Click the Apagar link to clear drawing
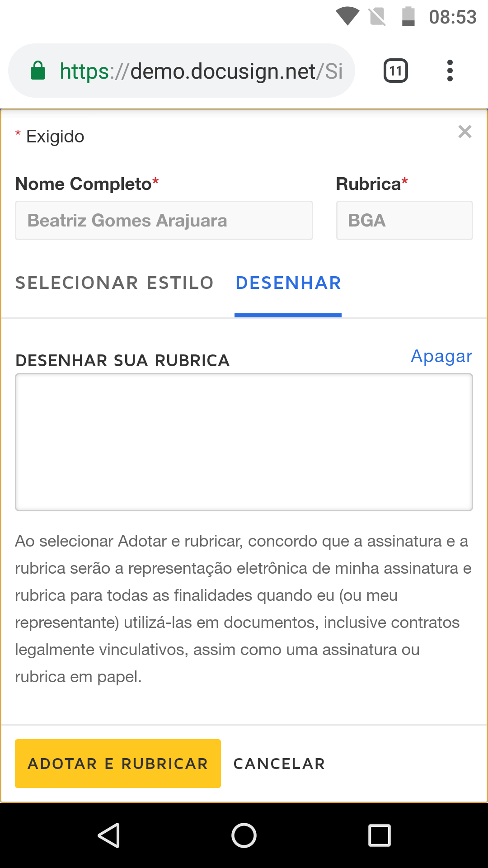This screenshot has width=488, height=868. tap(441, 356)
